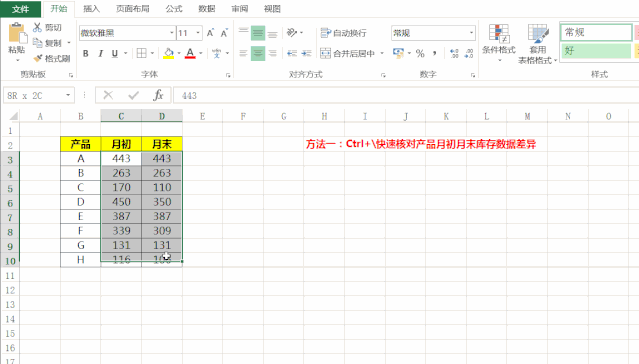
Task: Switch to the Data (数据) tab
Action: tap(207, 9)
